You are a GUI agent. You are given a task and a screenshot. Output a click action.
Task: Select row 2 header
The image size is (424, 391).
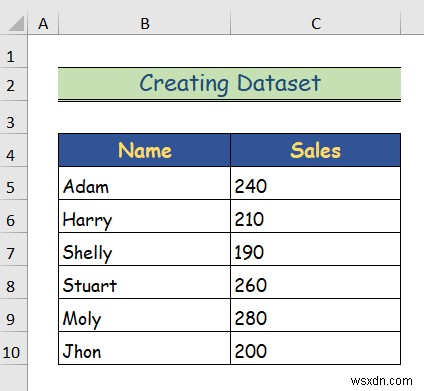[13, 85]
